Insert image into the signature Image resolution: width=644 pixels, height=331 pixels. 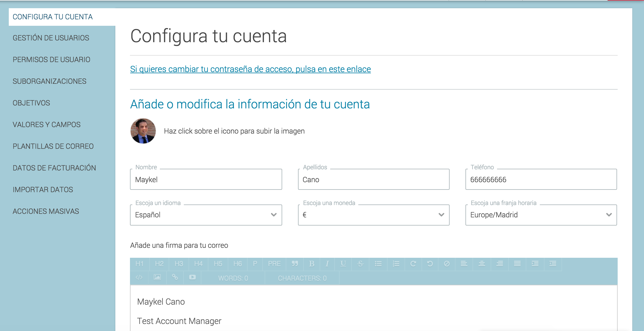[157, 277]
